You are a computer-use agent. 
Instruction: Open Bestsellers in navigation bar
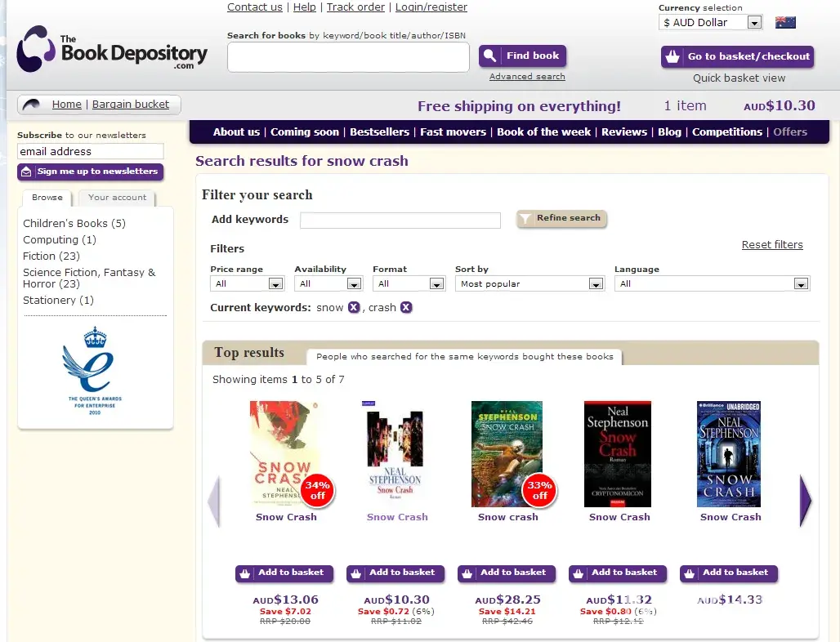pos(379,132)
